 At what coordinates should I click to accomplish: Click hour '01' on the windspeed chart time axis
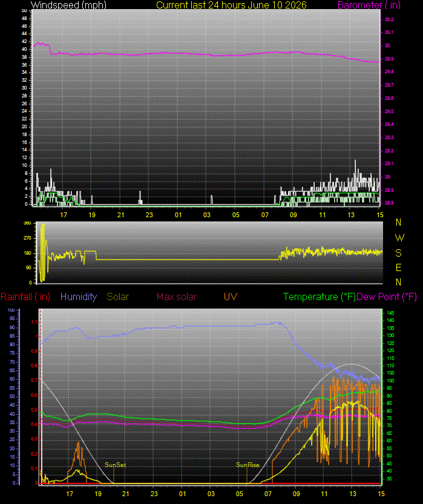[x=179, y=215]
